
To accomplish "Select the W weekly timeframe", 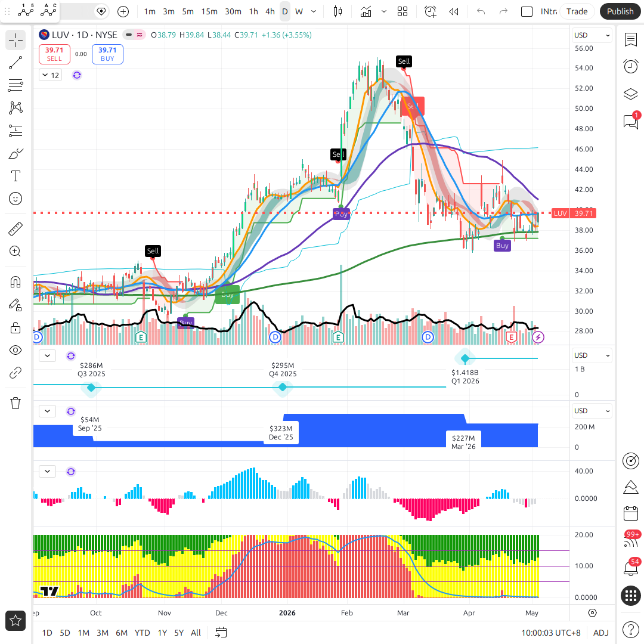I will pyautogui.click(x=299, y=11).
